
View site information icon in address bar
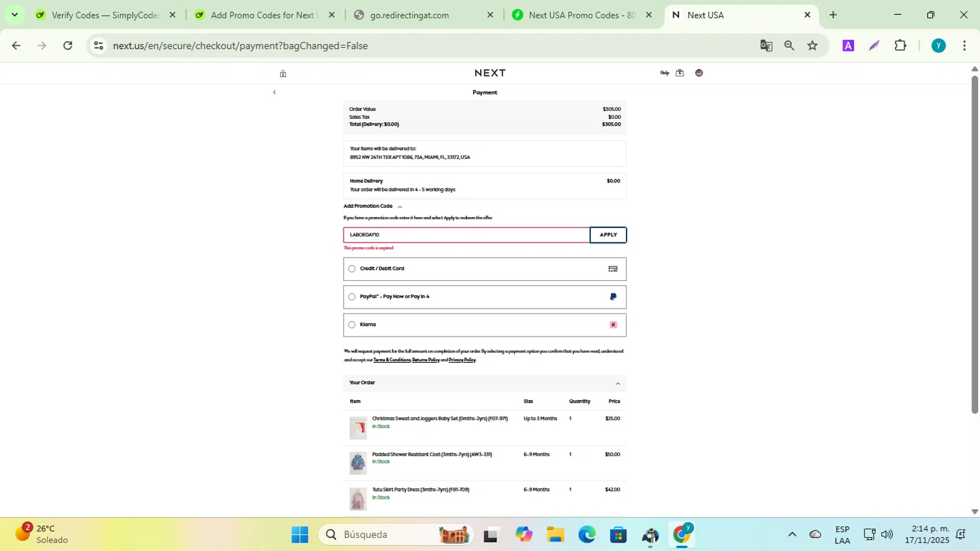coord(99,46)
